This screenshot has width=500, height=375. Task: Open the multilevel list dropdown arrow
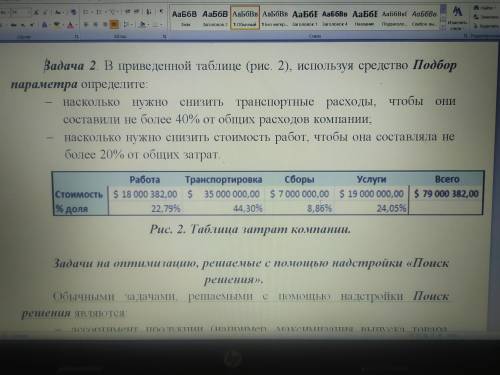(x=118, y=12)
